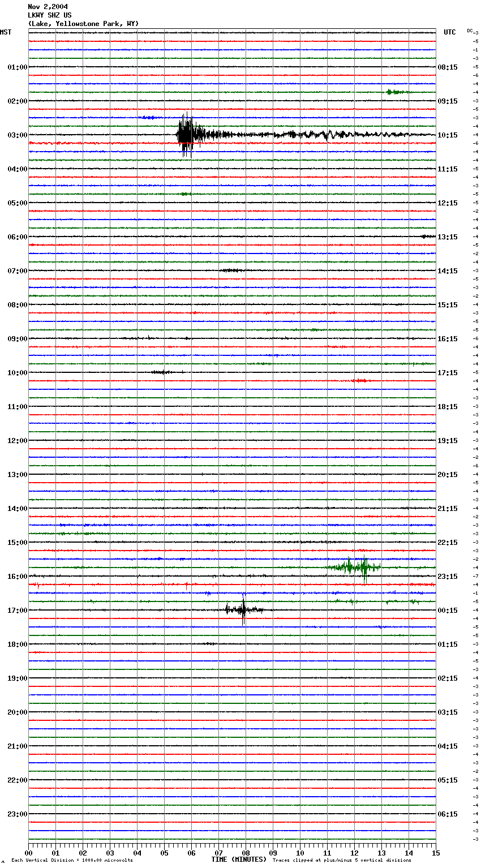Select the 21:00 MST time label
The height and width of the screenshot is (868, 481).
coord(18,746)
